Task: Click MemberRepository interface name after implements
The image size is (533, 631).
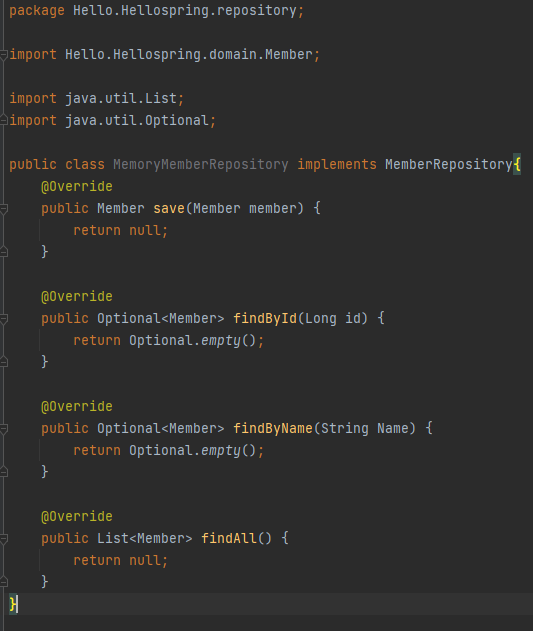Action: tap(448, 165)
